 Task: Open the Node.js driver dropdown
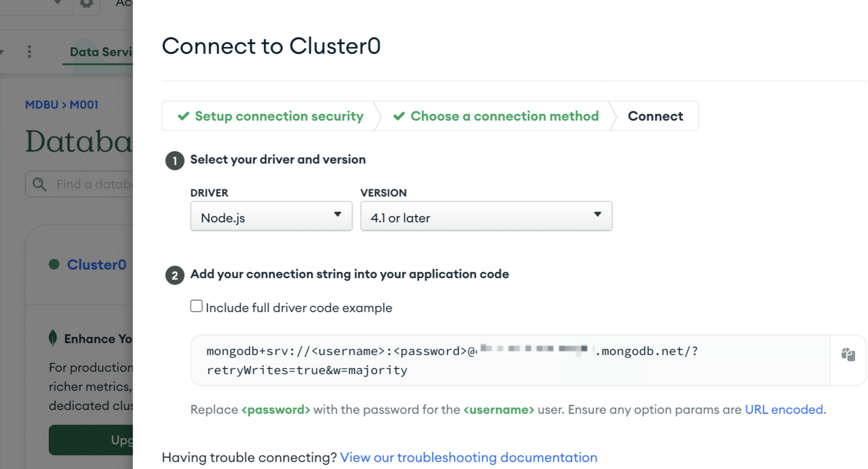click(271, 216)
